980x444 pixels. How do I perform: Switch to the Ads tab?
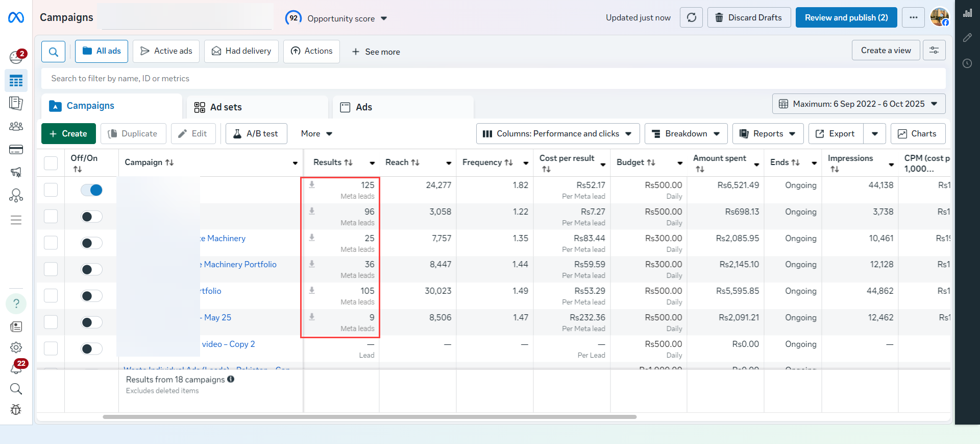(x=363, y=107)
